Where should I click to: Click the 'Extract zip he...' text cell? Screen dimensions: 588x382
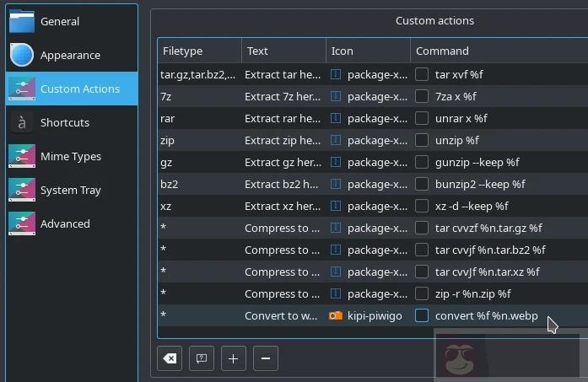pyautogui.click(x=283, y=140)
